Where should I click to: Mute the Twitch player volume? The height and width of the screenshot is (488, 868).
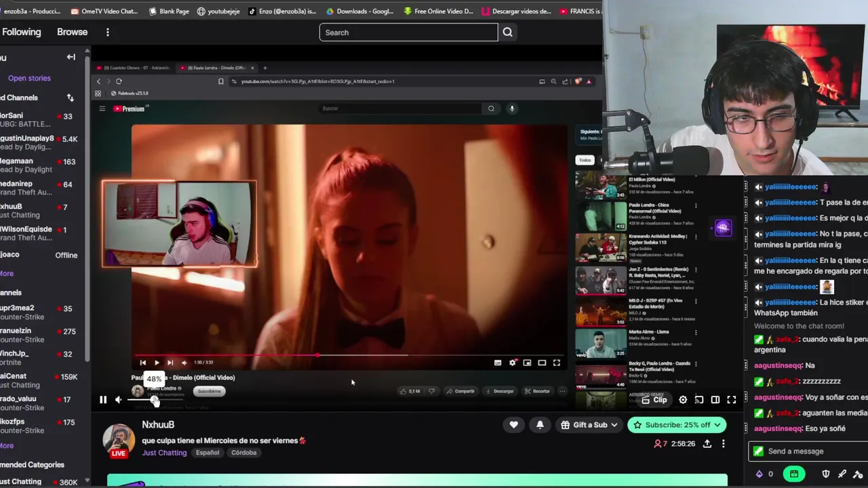(x=119, y=400)
